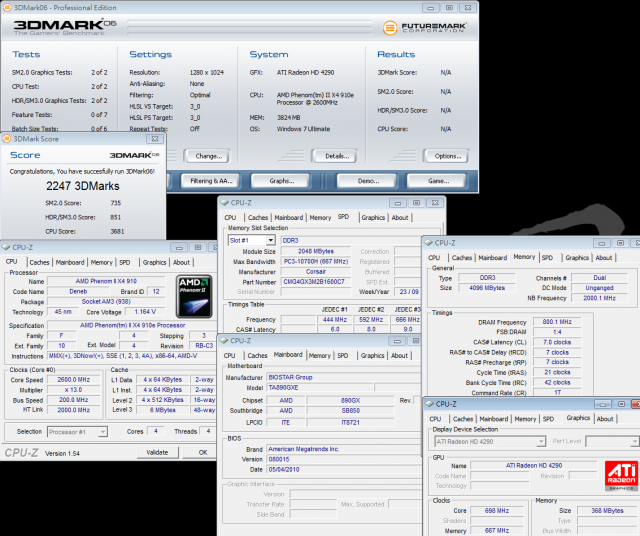Click CPU-Z icon in Mainboard window title

point(224,340)
